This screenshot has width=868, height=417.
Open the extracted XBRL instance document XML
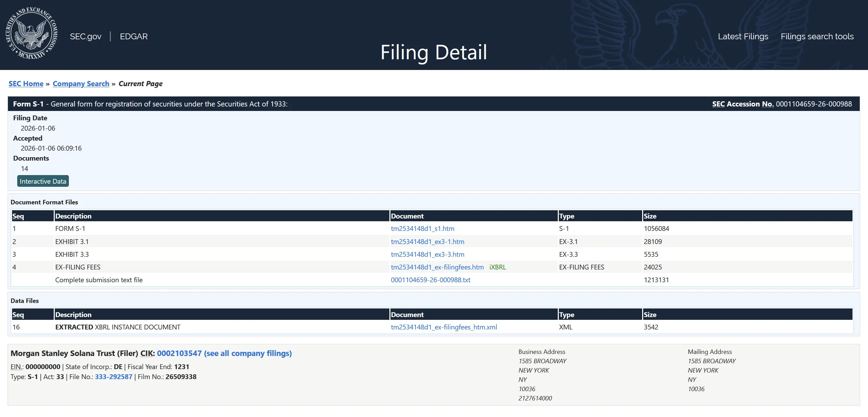click(x=444, y=327)
